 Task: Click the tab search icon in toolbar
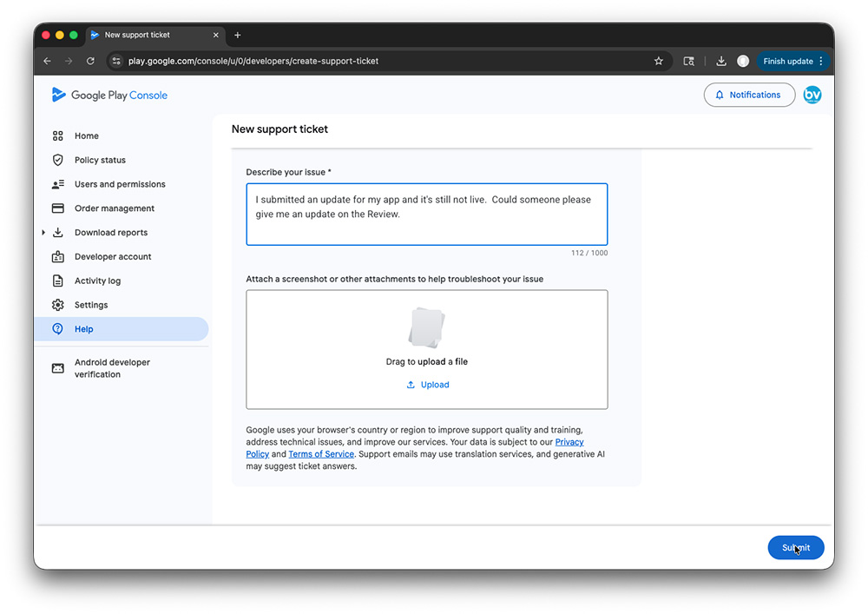tap(688, 61)
